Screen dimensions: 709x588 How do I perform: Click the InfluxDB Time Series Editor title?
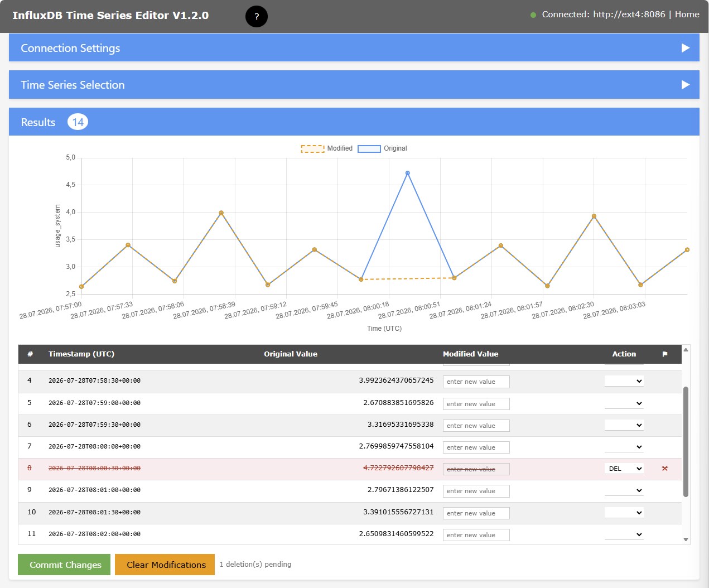tap(110, 16)
